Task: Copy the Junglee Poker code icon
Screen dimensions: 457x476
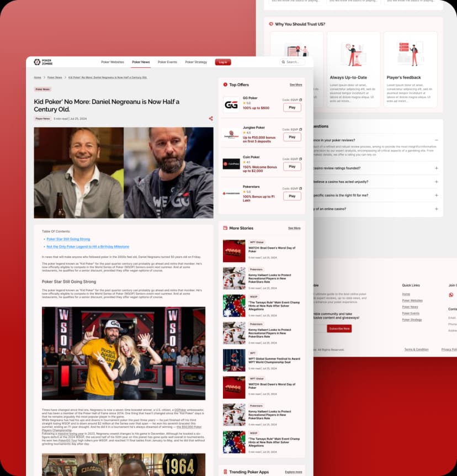Action: 300,129
